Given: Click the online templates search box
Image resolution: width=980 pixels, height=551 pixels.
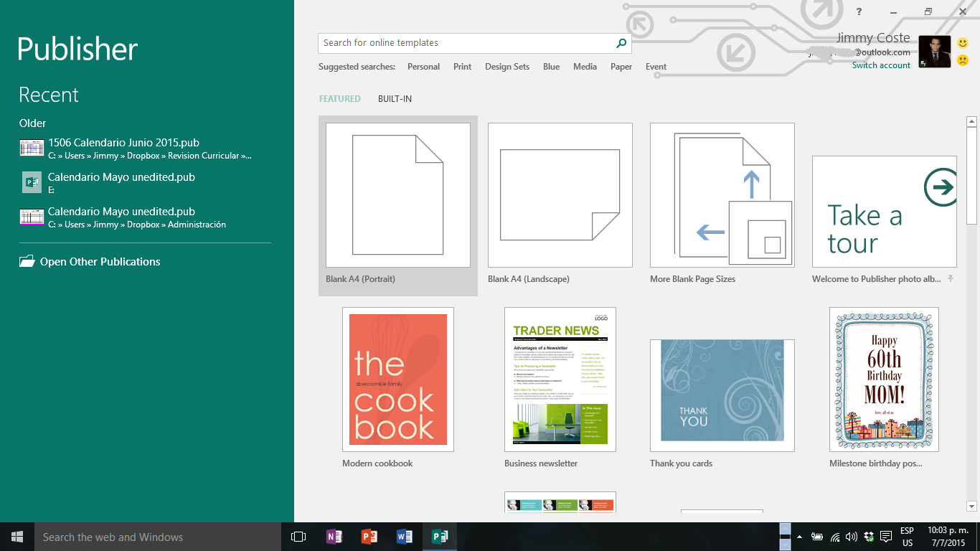Looking at the screenshot, I should 466,43.
